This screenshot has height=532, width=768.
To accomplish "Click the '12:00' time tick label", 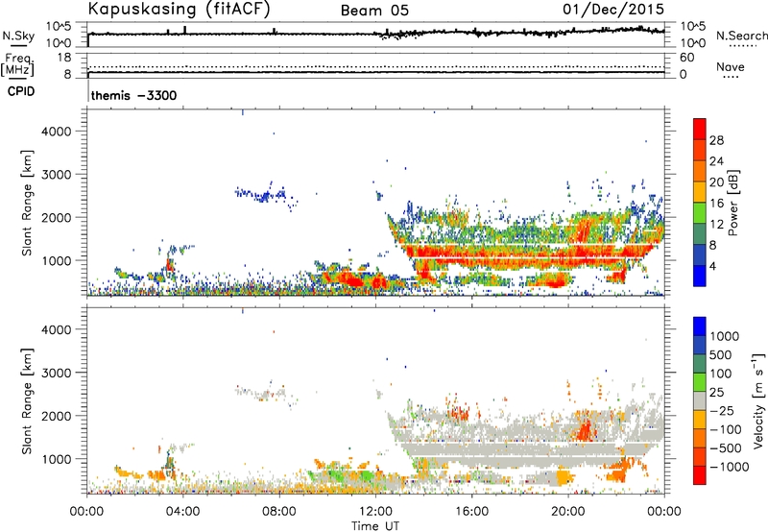I will pyautogui.click(x=375, y=512).
